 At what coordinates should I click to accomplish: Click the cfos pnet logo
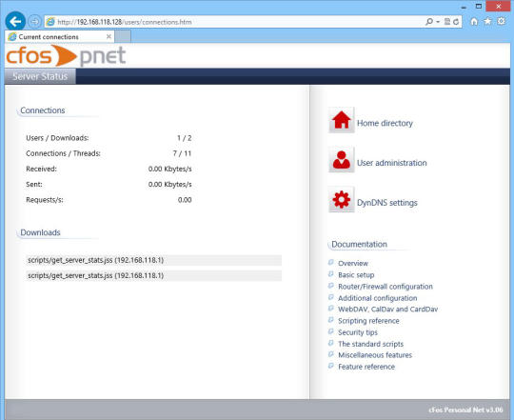coord(66,56)
